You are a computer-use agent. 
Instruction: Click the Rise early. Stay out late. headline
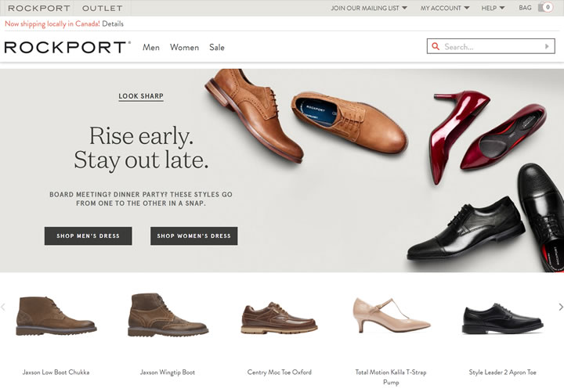(x=141, y=148)
